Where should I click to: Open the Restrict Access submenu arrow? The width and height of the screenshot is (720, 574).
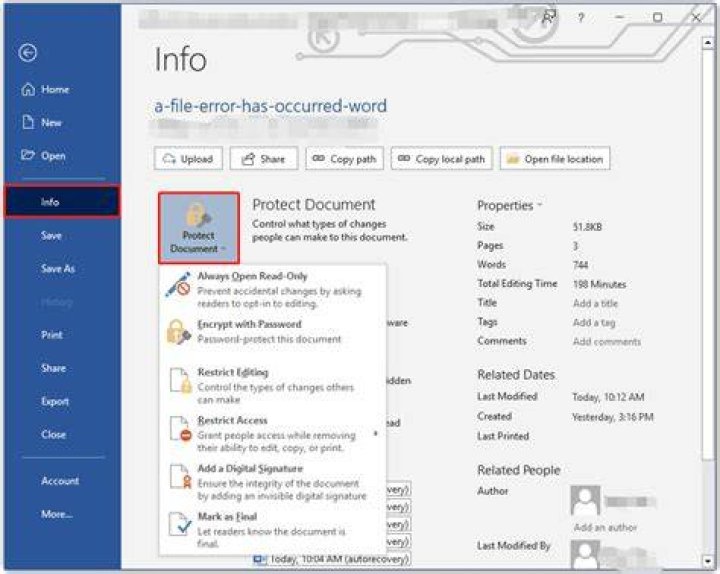[x=376, y=433]
